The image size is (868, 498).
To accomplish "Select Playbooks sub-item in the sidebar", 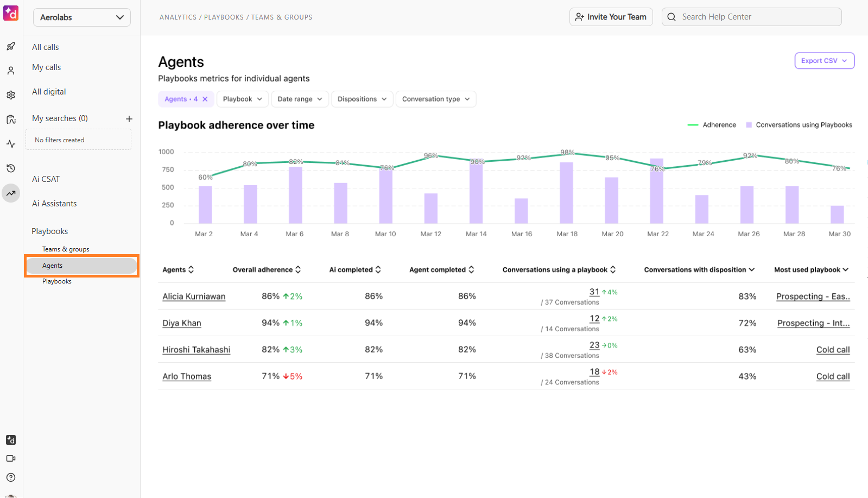I will coord(57,281).
